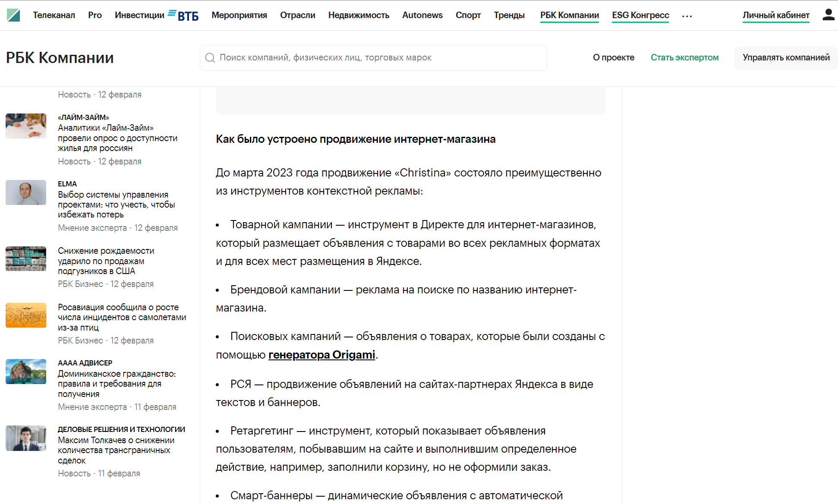Screen dimensions: 838x504
Task: Open article Снижение рождаемости ударило по подгузникам
Action: point(106,261)
